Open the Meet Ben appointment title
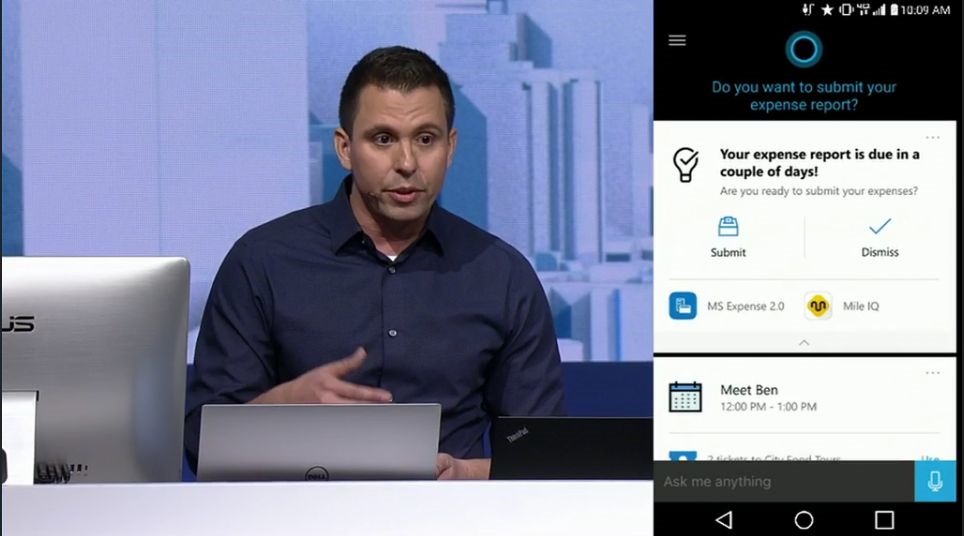Screen dimensions: 964x536 click(749, 390)
